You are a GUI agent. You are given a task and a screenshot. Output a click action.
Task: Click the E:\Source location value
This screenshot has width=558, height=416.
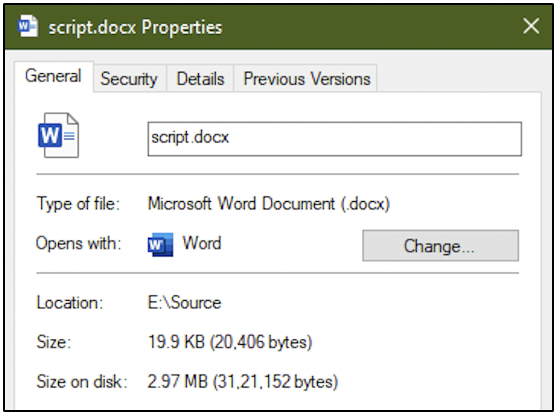click(x=184, y=303)
